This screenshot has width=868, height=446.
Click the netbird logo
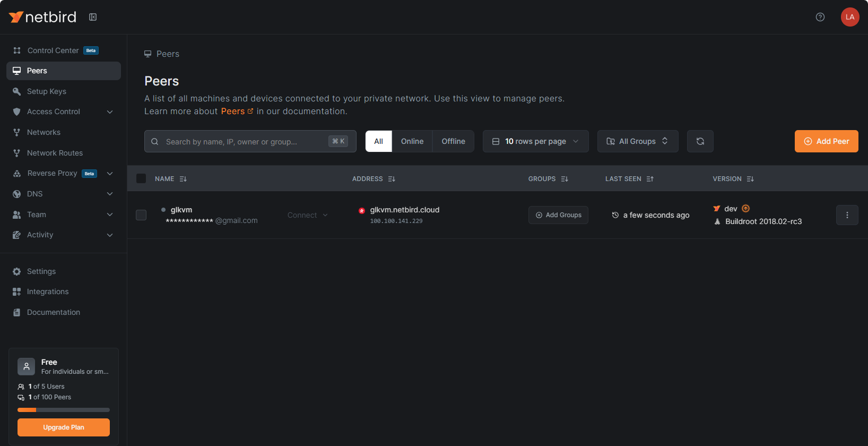point(42,17)
